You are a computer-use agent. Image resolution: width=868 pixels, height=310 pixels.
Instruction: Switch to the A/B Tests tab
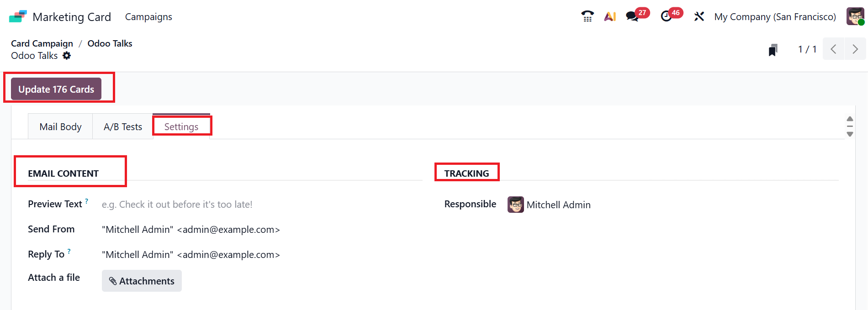point(123,127)
